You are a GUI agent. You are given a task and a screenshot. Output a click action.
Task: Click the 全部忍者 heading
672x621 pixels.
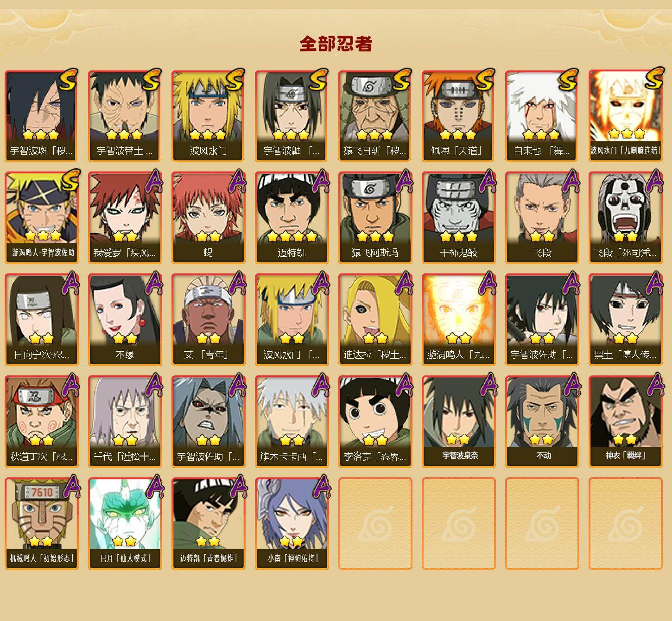pos(336,44)
